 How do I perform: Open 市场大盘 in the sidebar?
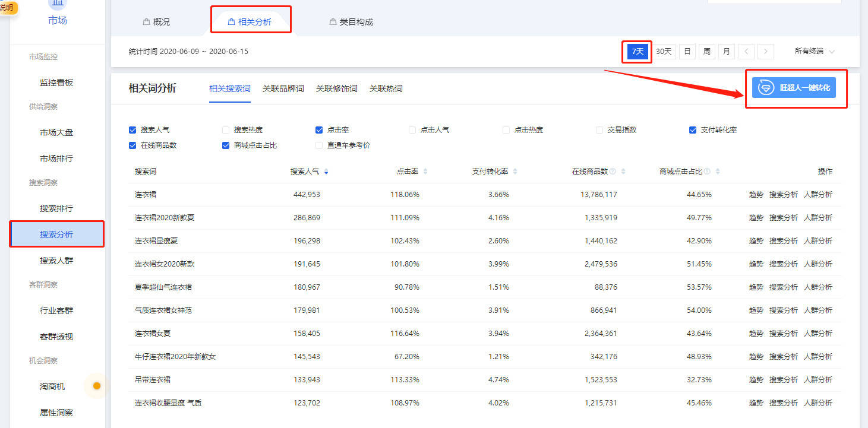tap(56, 133)
